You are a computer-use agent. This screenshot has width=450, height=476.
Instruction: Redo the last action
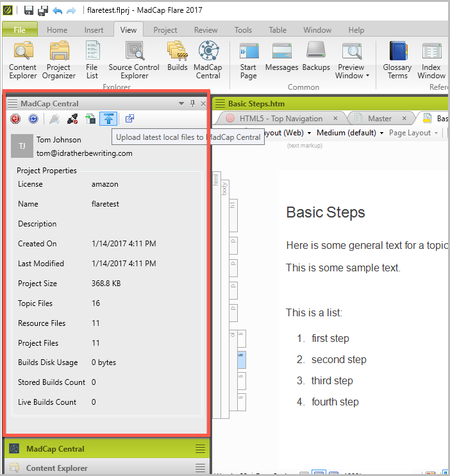coord(71,11)
